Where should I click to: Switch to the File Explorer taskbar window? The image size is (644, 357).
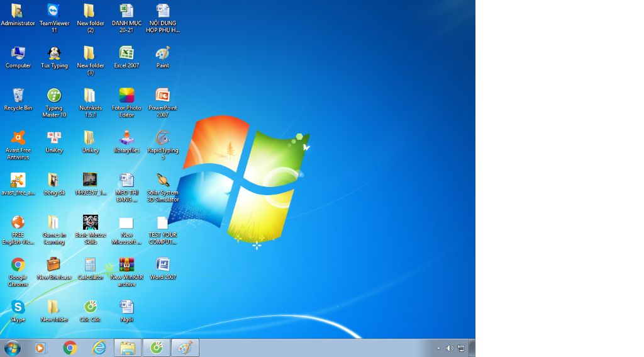pyautogui.click(x=127, y=348)
